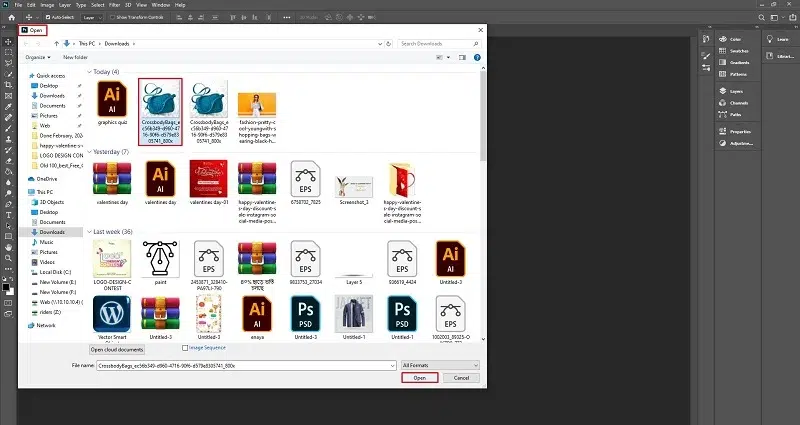Open the Channels panel
The width and height of the screenshot is (800, 425).
[734, 103]
